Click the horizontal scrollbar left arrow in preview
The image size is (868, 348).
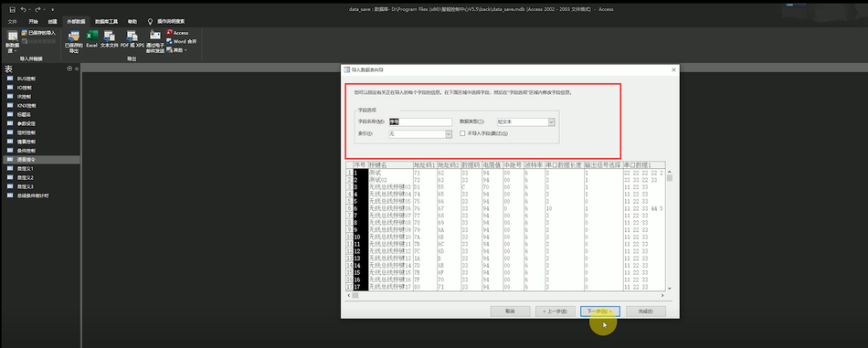coord(349,295)
